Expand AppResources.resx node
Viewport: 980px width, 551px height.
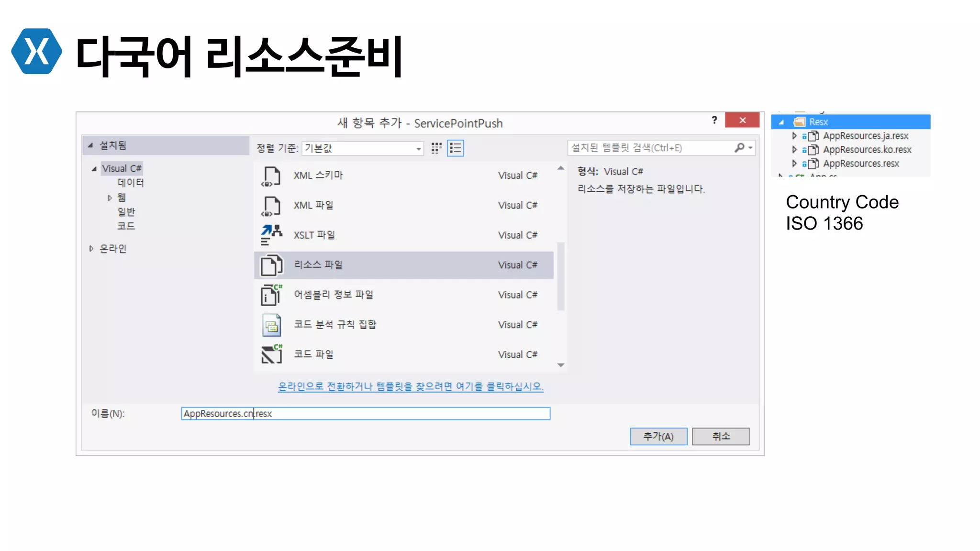(794, 164)
